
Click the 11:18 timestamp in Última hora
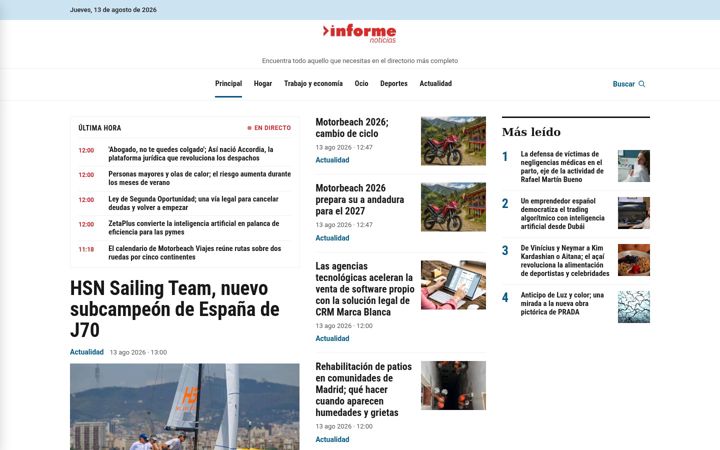pyautogui.click(x=86, y=249)
